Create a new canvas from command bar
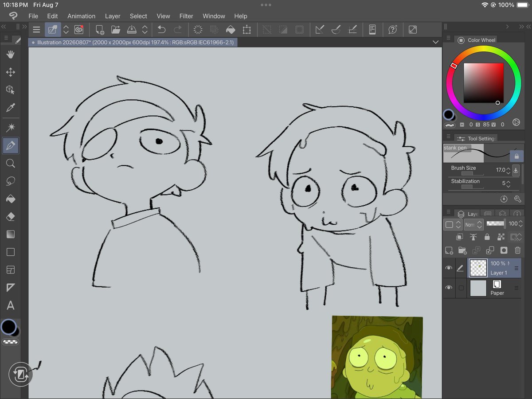 coord(100,30)
